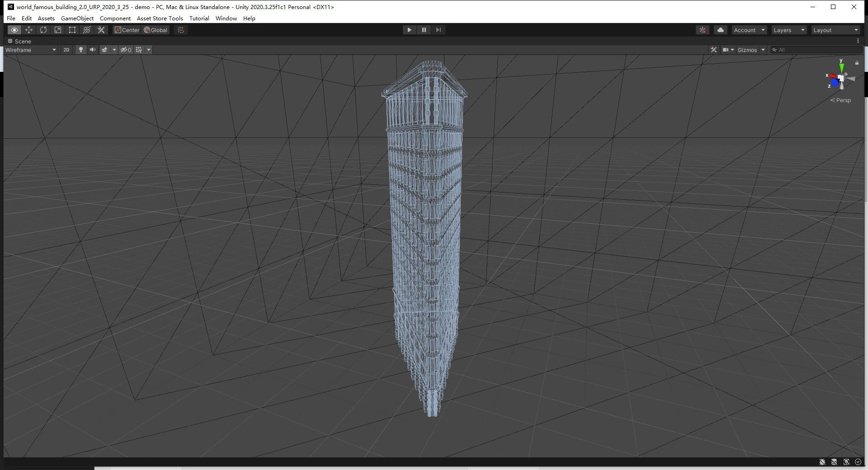Toggle 2D view mode in the Scene
The height and width of the screenshot is (470, 868).
pyautogui.click(x=66, y=50)
